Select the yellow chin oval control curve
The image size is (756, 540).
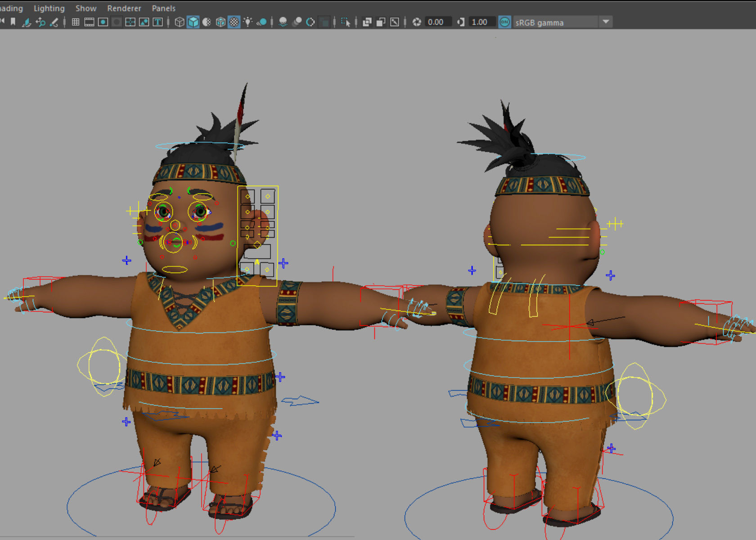pyautogui.click(x=175, y=270)
